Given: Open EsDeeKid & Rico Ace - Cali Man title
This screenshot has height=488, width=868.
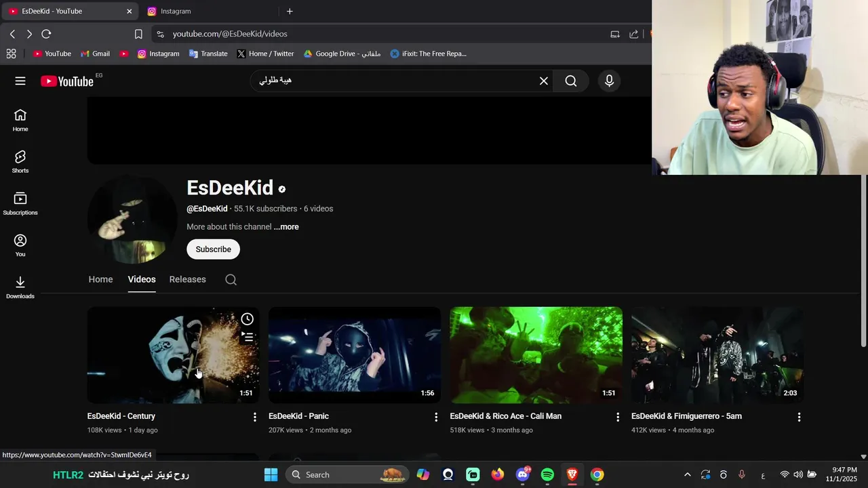Looking at the screenshot, I should [x=505, y=416].
